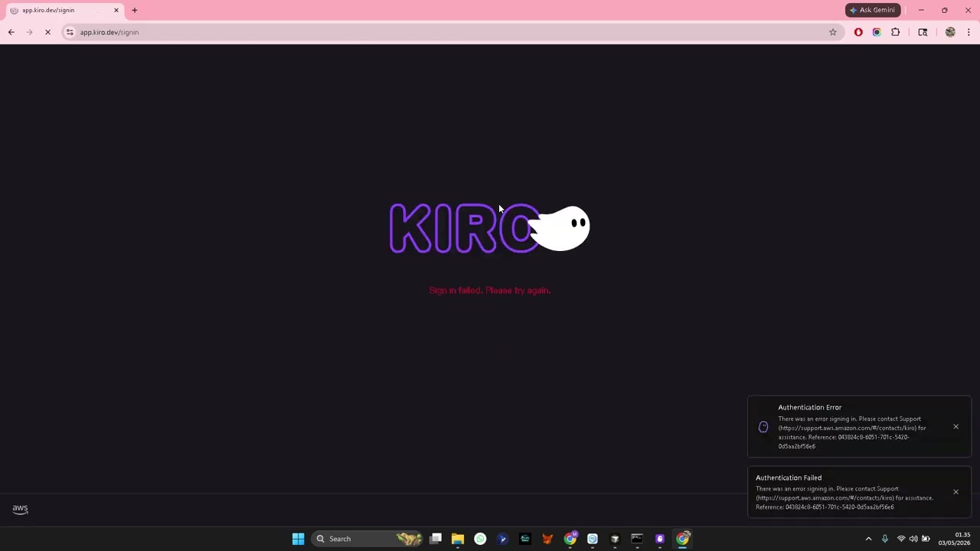Select the app.kiro.dev/signin tab

[64, 10]
